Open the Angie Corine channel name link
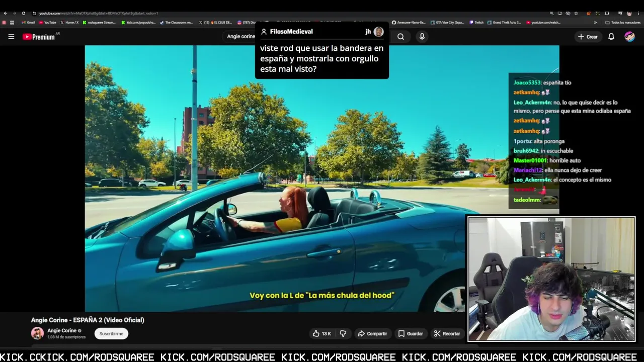644x362 pixels. (62, 331)
